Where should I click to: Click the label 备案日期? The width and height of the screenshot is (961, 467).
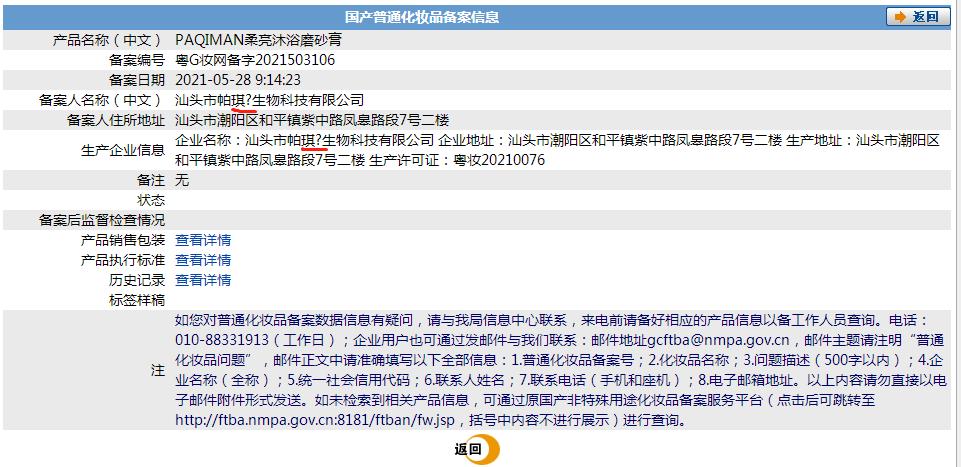[137, 80]
